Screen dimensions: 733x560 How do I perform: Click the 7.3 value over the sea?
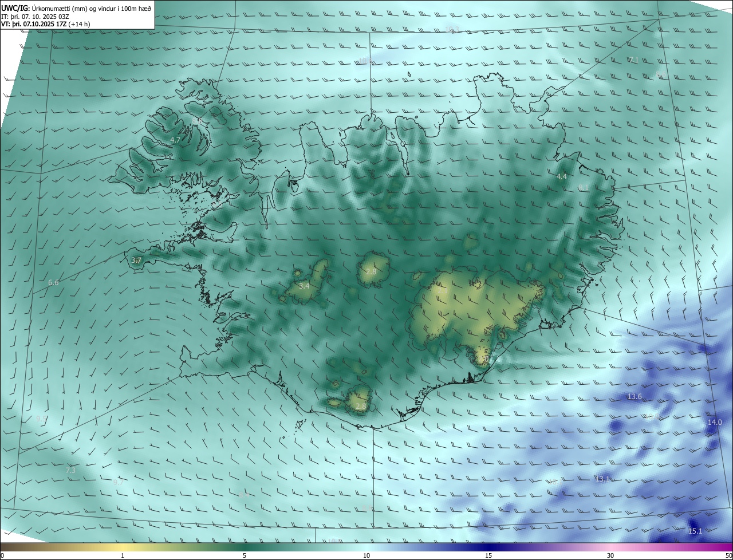tap(70, 470)
